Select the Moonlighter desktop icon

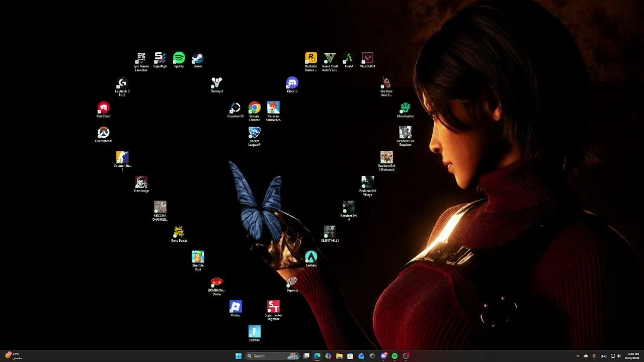(406, 110)
